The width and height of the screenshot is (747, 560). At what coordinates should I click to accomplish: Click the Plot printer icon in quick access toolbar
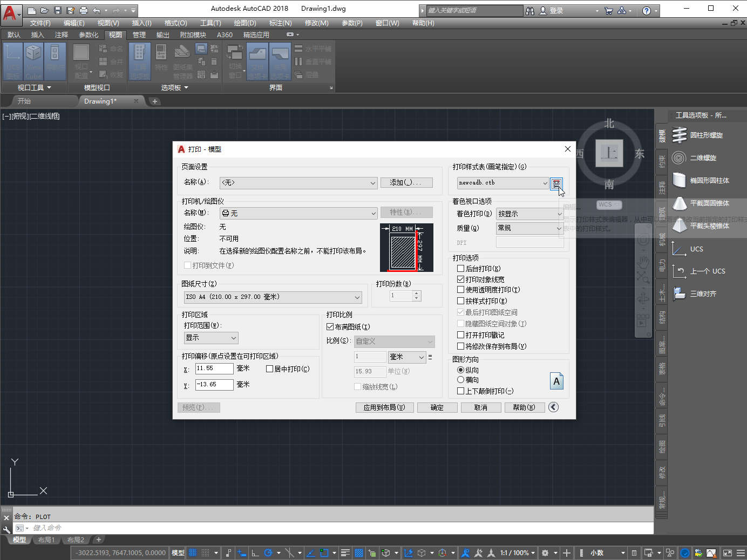tap(84, 10)
